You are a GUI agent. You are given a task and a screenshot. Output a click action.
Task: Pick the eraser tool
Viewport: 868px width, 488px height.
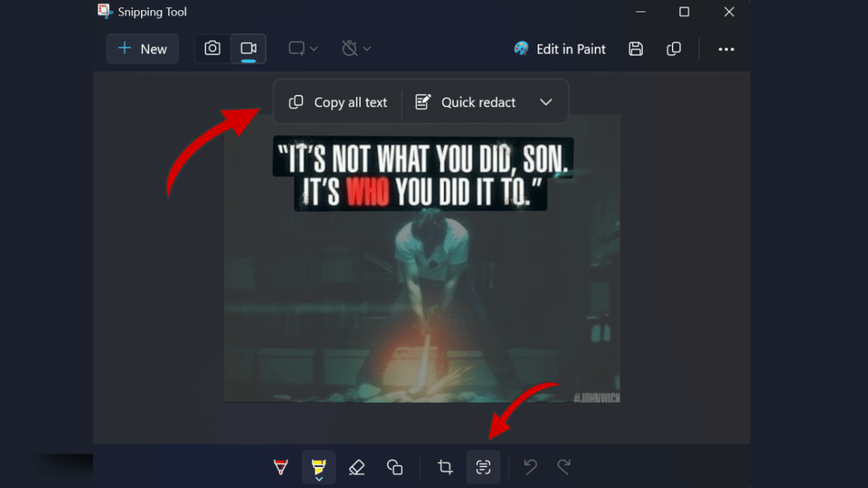(x=357, y=468)
